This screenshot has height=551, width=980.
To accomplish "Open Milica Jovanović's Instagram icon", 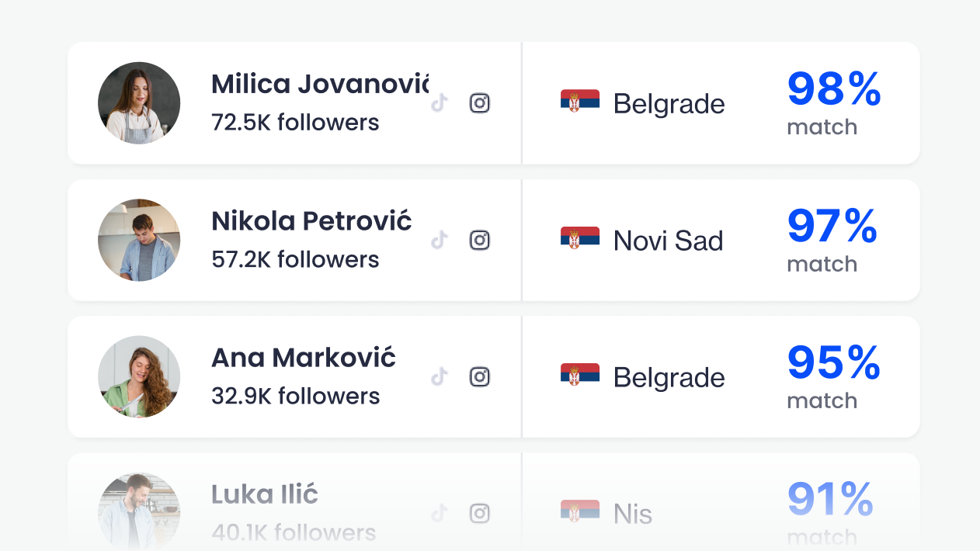I will pyautogui.click(x=480, y=103).
